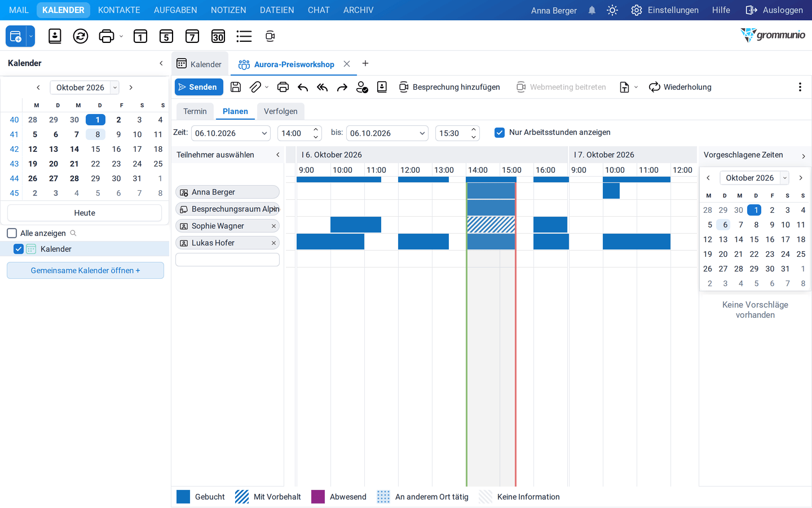Go to the KONTAKTE module
The height and width of the screenshot is (508, 812).
pyautogui.click(x=119, y=10)
